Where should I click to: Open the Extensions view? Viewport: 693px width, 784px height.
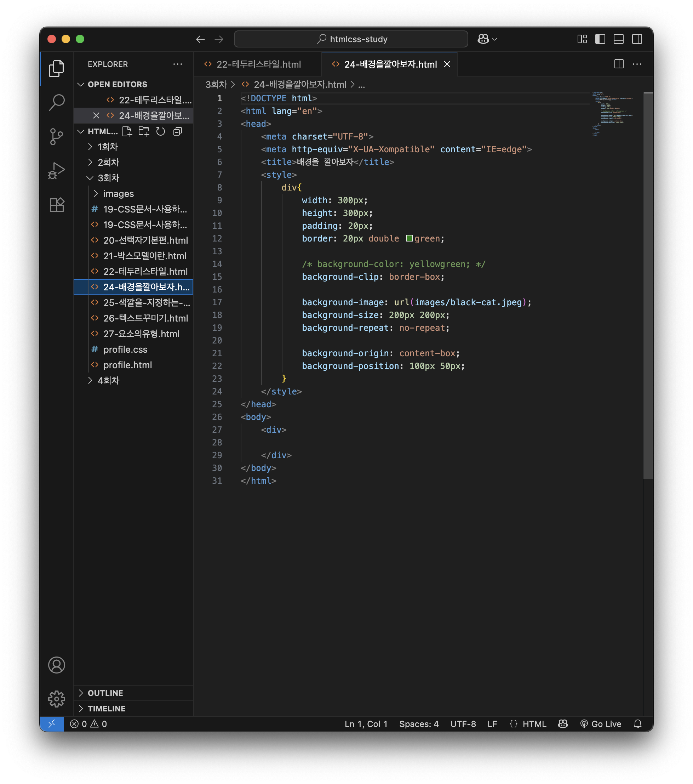pos(57,205)
